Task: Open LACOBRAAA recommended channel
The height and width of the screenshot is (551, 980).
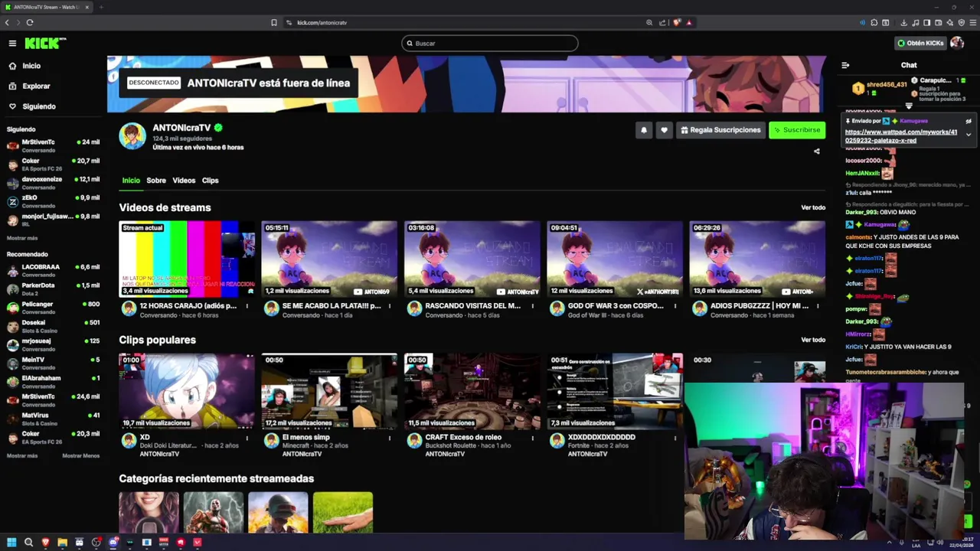Action: point(53,270)
